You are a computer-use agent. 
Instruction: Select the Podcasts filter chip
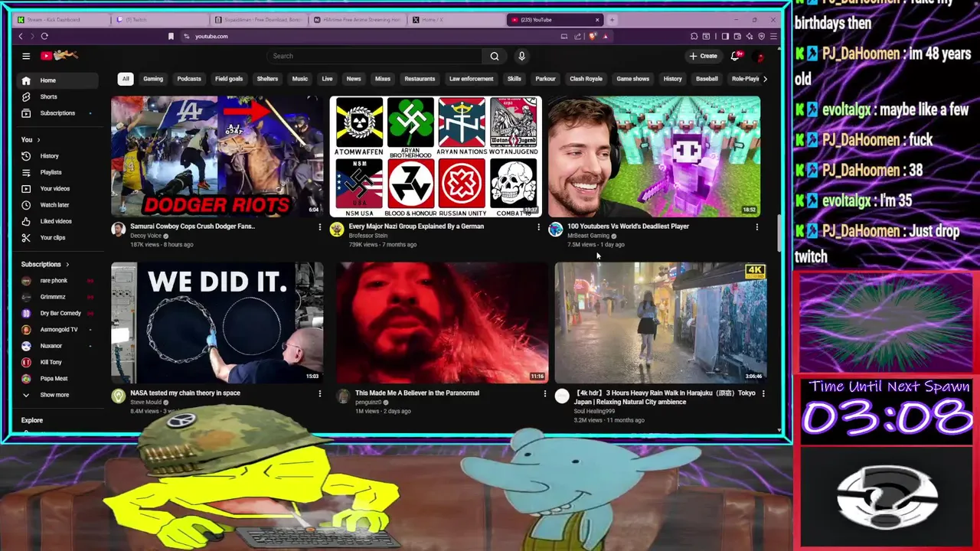189,79
